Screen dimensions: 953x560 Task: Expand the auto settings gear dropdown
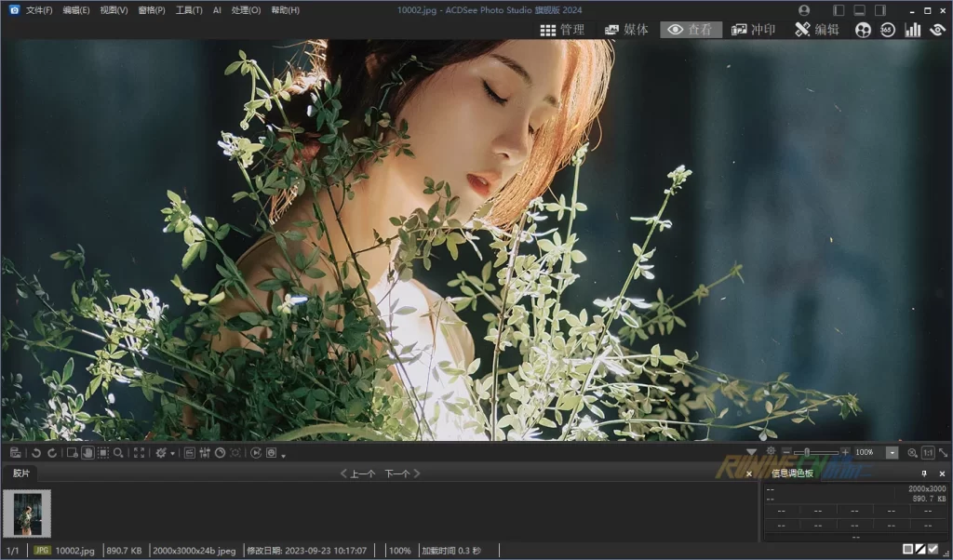(x=173, y=454)
